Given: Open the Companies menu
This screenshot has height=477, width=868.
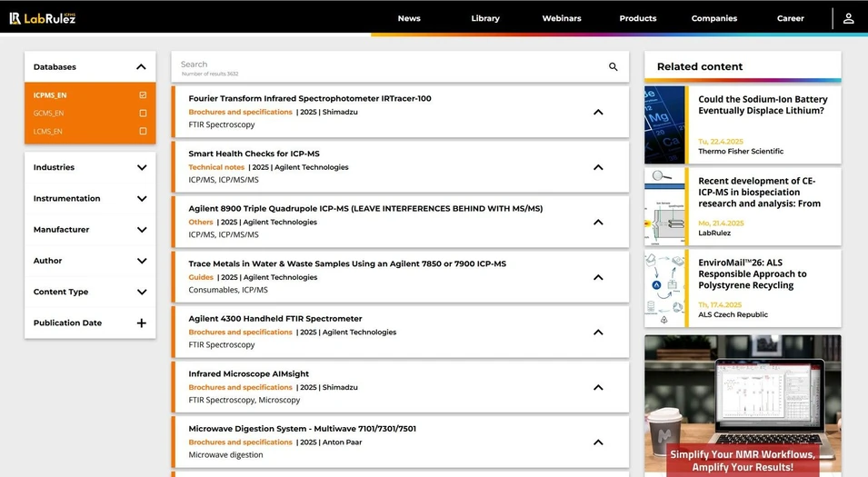Looking at the screenshot, I should point(714,18).
